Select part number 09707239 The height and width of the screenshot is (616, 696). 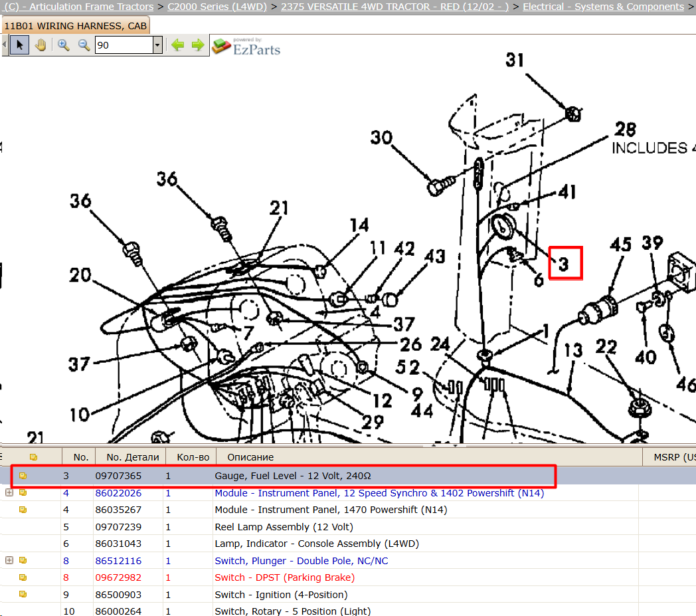tap(118, 527)
